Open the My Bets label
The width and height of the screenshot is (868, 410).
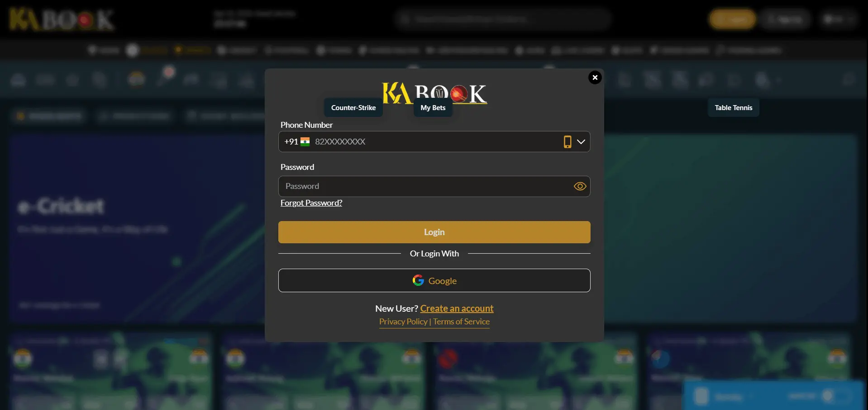click(433, 108)
